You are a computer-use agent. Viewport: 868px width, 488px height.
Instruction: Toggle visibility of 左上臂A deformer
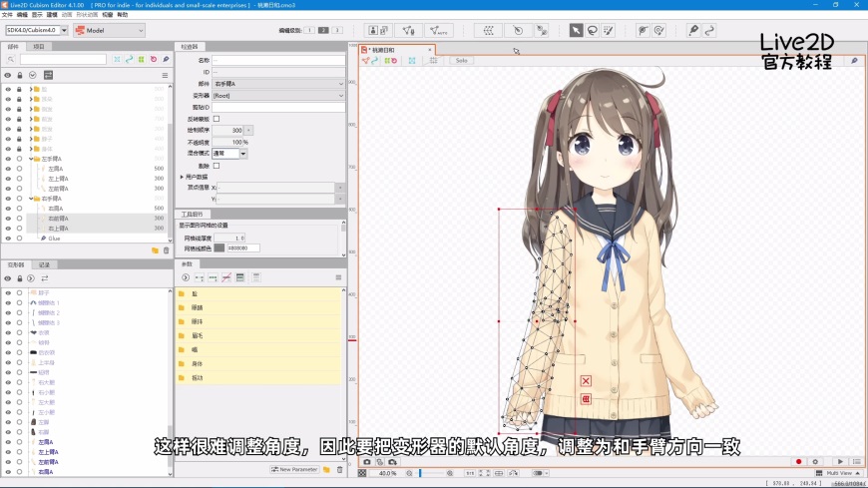click(8, 452)
